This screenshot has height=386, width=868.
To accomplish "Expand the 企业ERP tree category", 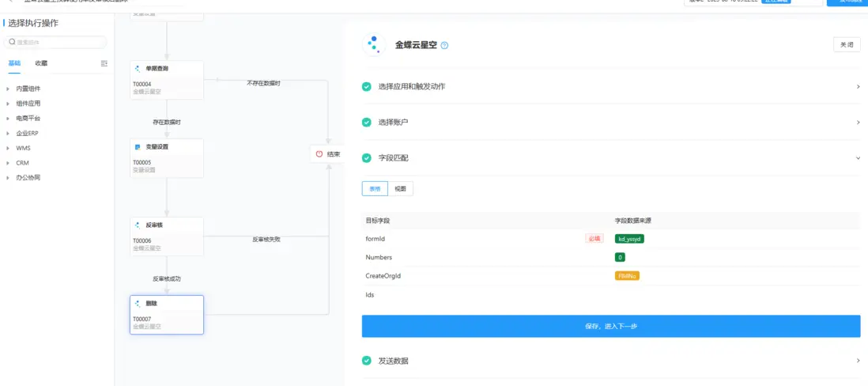I will tap(8, 134).
